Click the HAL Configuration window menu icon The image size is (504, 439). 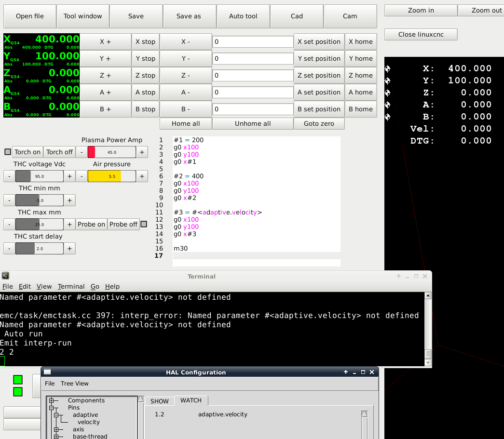tap(47, 372)
